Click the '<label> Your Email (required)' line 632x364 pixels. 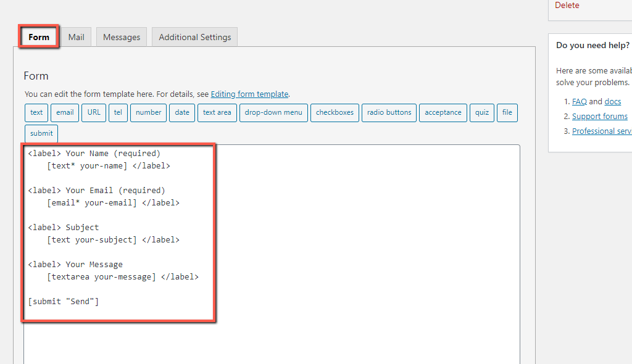tap(97, 190)
